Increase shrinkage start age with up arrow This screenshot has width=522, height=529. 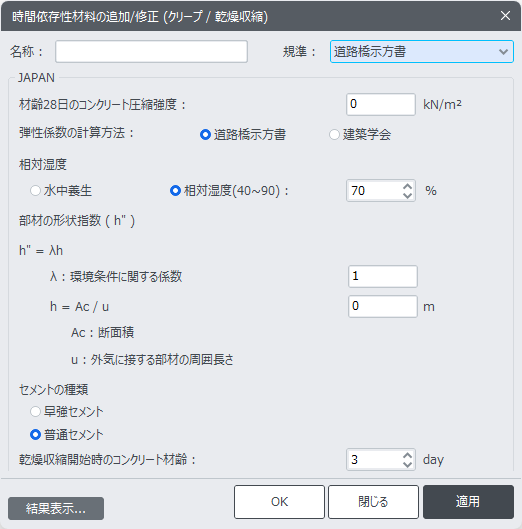click(x=407, y=455)
